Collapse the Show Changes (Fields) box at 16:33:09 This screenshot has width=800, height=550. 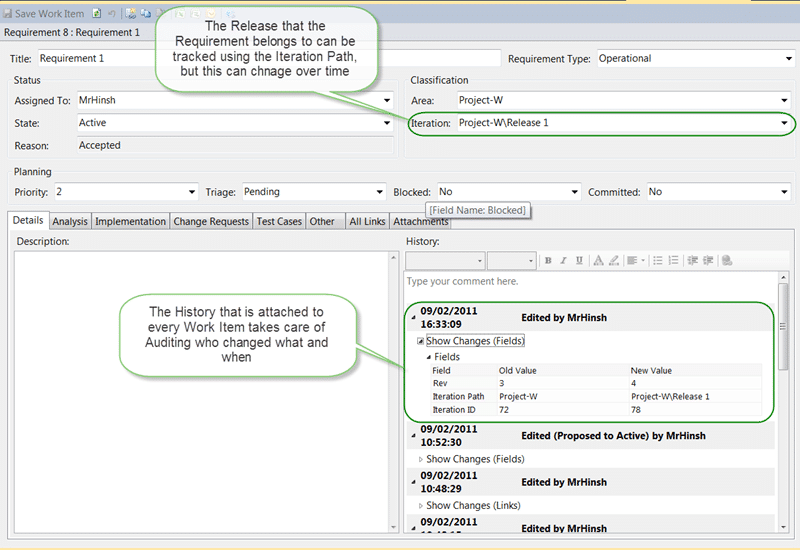click(420, 341)
